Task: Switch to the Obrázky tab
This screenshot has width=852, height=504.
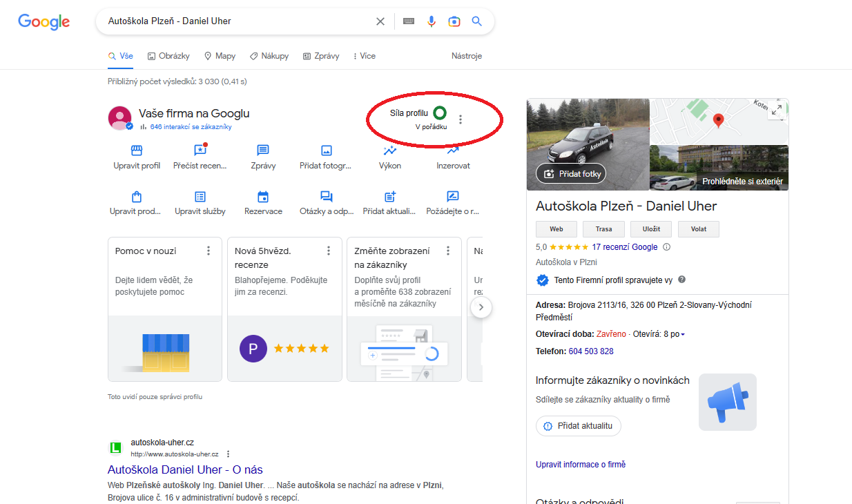Action: (x=168, y=56)
